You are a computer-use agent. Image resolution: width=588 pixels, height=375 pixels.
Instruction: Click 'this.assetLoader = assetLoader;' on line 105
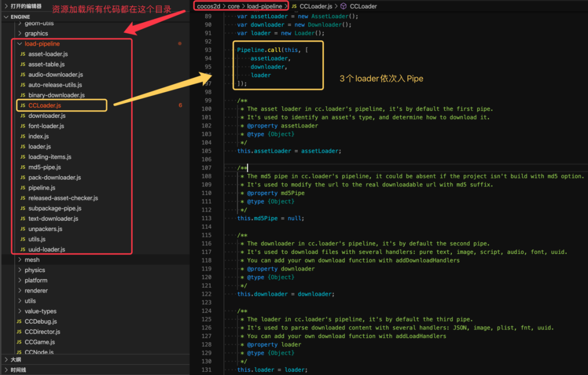[x=289, y=151]
